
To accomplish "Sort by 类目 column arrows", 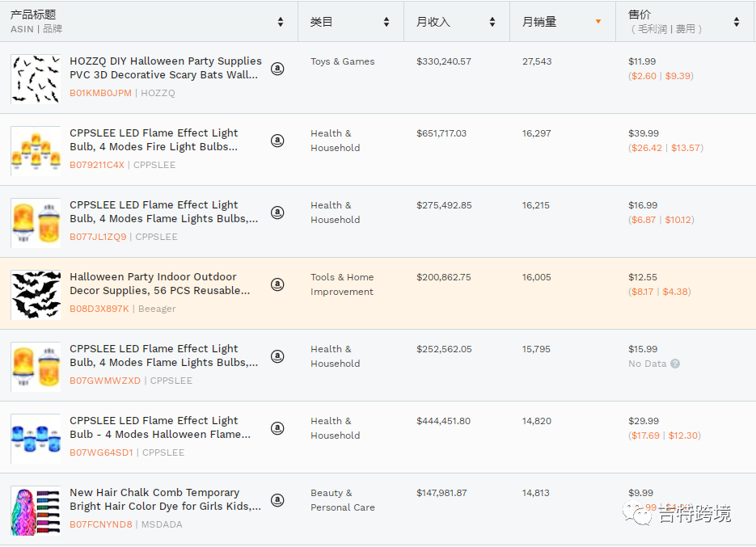I will click(x=386, y=22).
